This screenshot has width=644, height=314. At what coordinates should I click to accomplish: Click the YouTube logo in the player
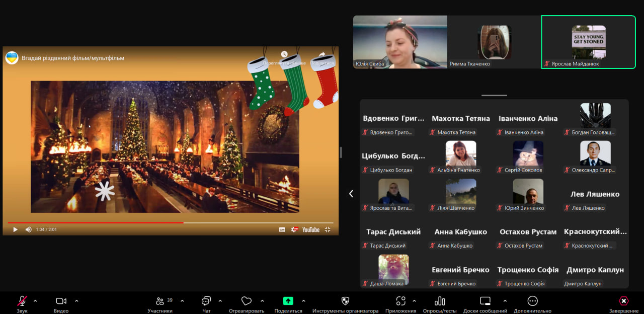click(x=311, y=229)
